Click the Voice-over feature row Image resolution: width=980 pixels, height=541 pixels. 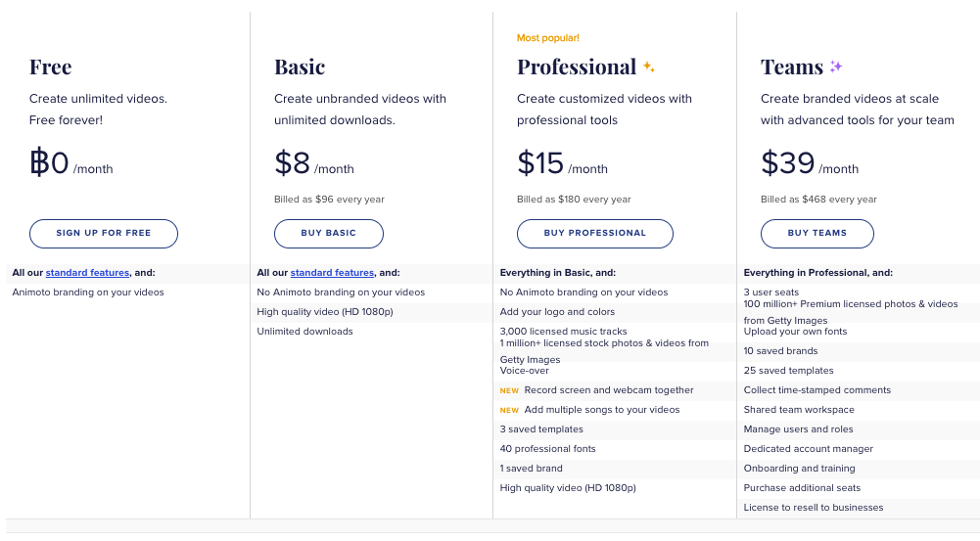pyautogui.click(x=525, y=371)
